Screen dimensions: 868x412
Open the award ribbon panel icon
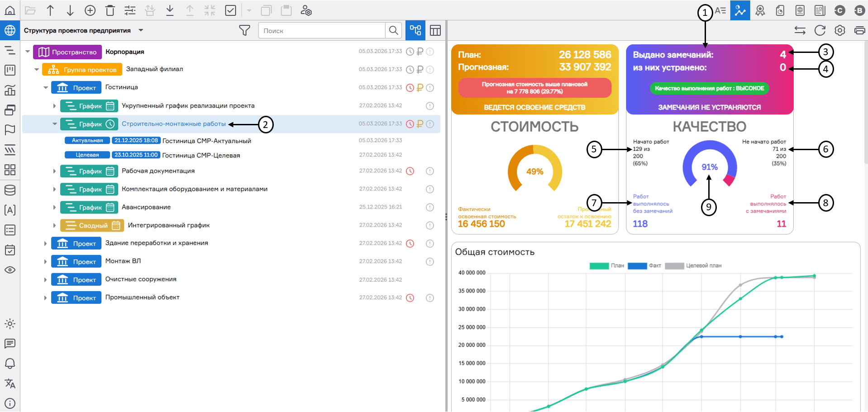(760, 10)
